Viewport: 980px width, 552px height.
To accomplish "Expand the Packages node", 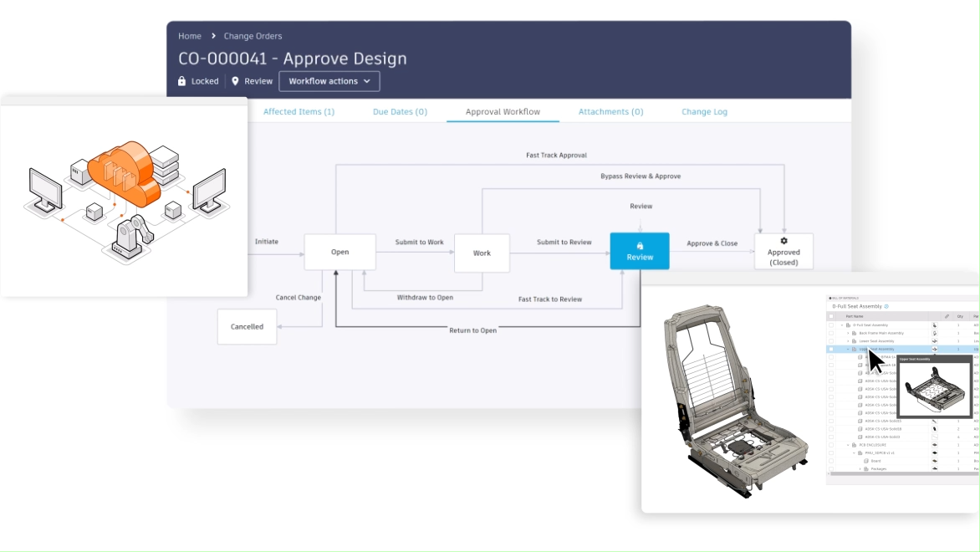I will coord(860,469).
